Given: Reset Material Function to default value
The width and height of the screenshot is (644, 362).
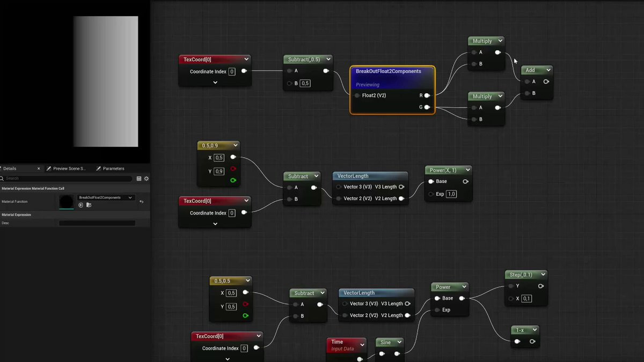Looking at the screenshot, I should (141, 202).
